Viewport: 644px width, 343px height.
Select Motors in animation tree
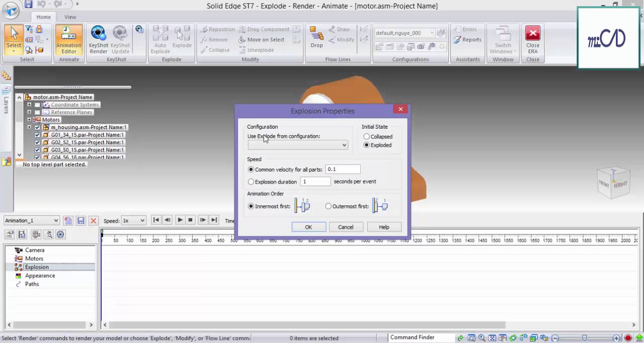point(34,259)
